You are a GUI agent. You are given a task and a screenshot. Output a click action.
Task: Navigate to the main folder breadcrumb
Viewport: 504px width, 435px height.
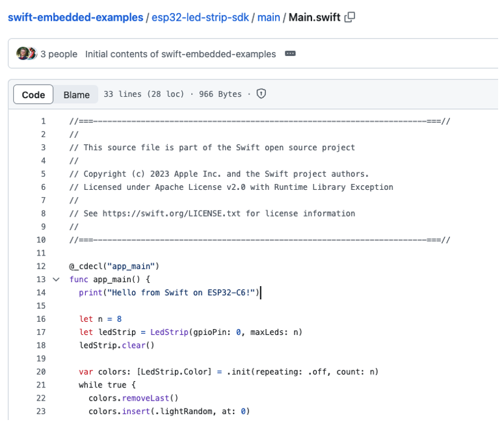(x=269, y=18)
